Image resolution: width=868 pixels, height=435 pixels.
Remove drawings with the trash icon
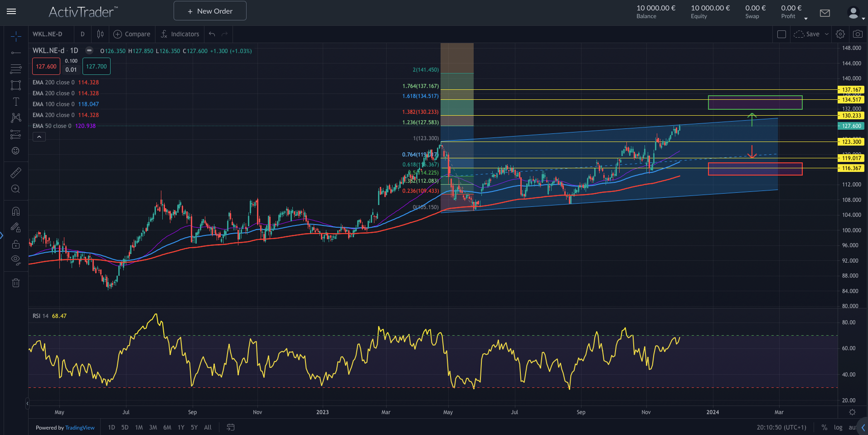pyautogui.click(x=16, y=283)
